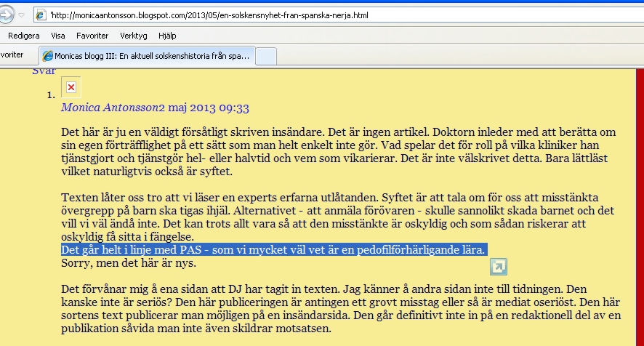Select the URL in the address bar
The height and width of the screenshot is (346, 644).
[209, 15]
